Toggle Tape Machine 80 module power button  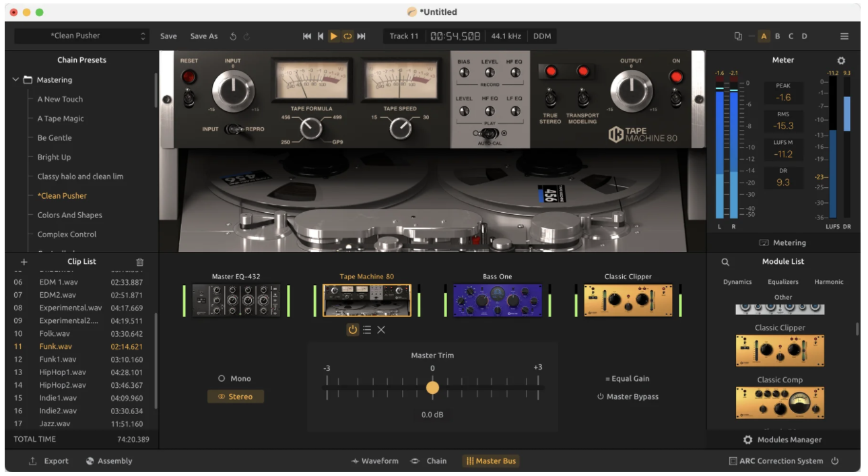pos(352,330)
